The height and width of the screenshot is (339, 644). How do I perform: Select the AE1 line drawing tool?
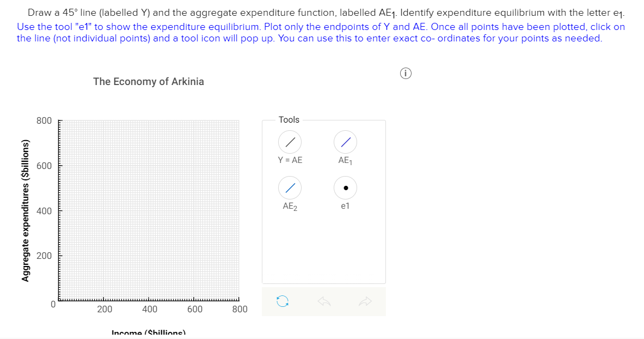[345, 142]
